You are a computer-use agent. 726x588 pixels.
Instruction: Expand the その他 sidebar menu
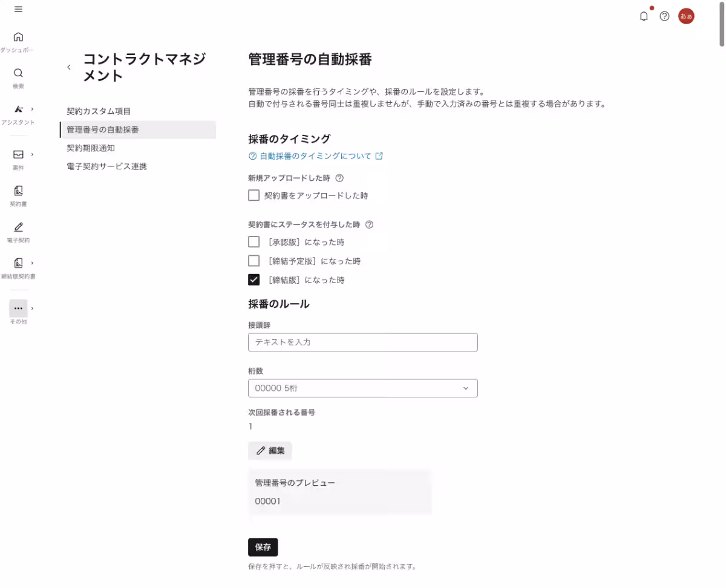[18, 309]
